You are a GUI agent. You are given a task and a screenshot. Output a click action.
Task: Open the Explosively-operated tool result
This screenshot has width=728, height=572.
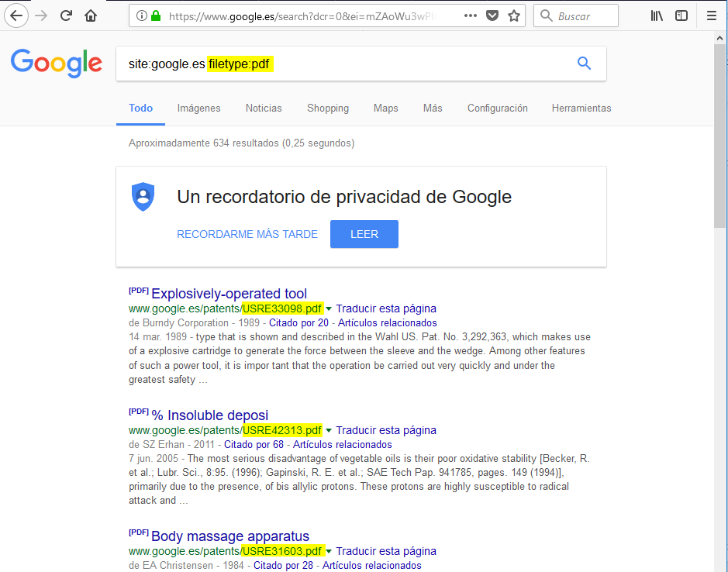tap(229, 294)
